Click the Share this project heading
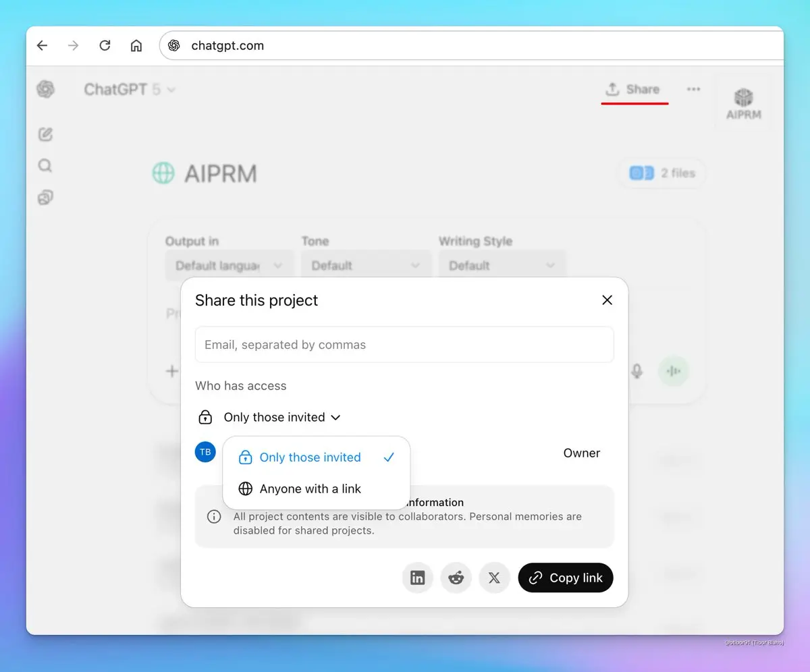 (x=256, y=300)
